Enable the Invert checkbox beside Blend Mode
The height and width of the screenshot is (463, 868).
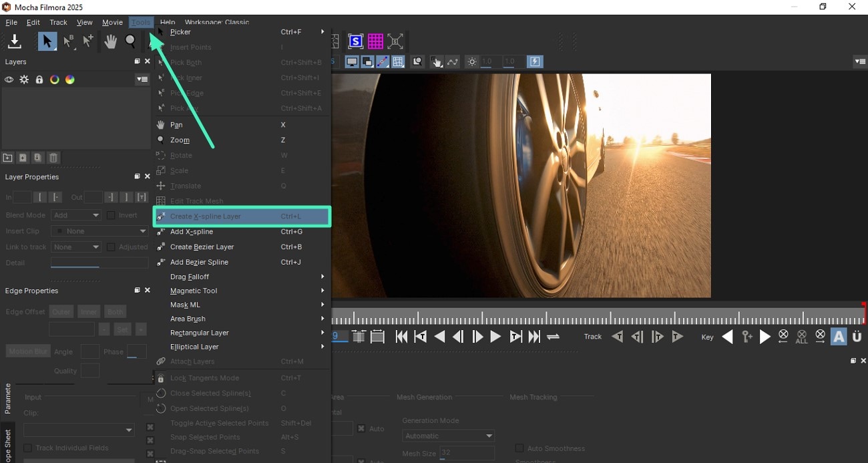[x=110, y=215]
